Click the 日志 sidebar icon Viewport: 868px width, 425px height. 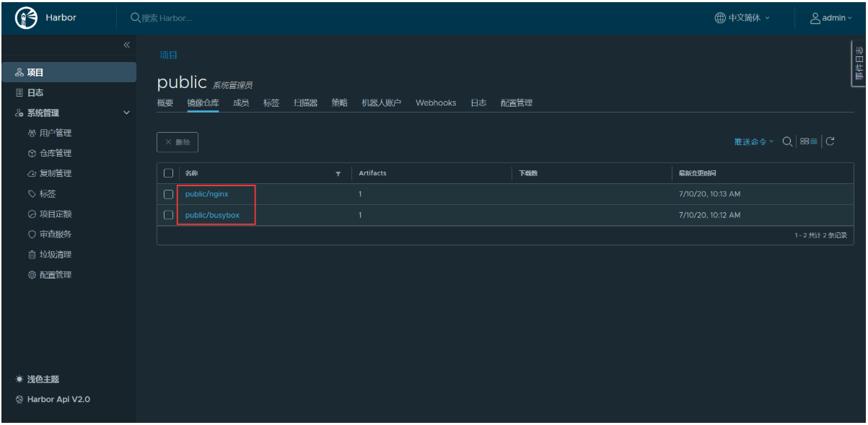pos(19,93)
